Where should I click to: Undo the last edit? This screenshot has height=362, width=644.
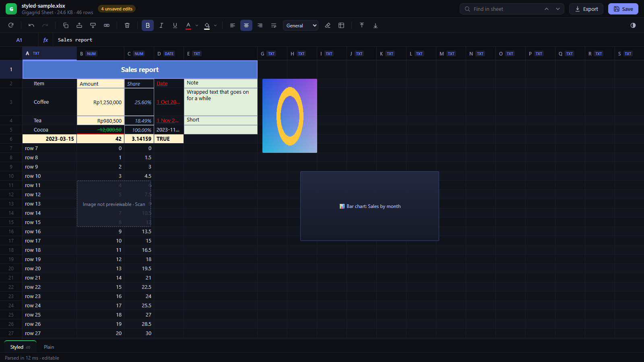31,25
